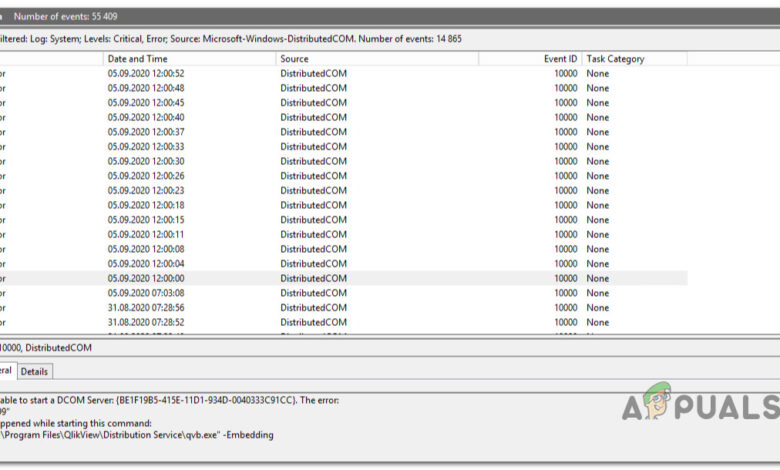Click the '10000, DistributedCOM' event details header

pos(46,348)
